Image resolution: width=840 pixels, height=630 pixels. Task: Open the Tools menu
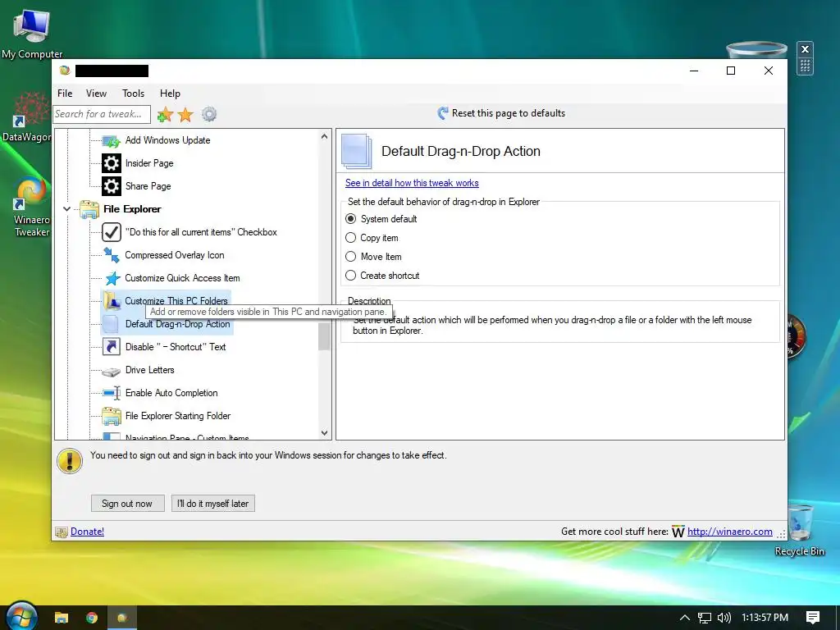(x=134, y=94)
